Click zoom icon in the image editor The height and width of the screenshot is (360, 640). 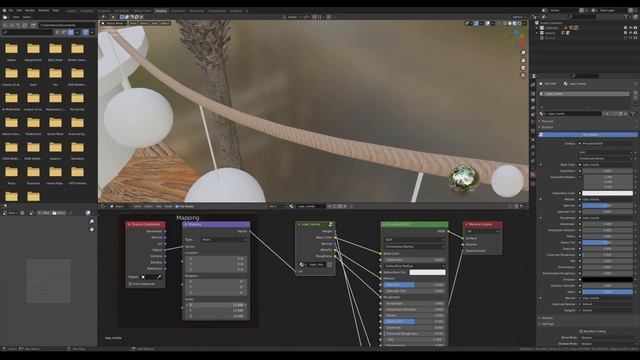(x=91, y=222)
